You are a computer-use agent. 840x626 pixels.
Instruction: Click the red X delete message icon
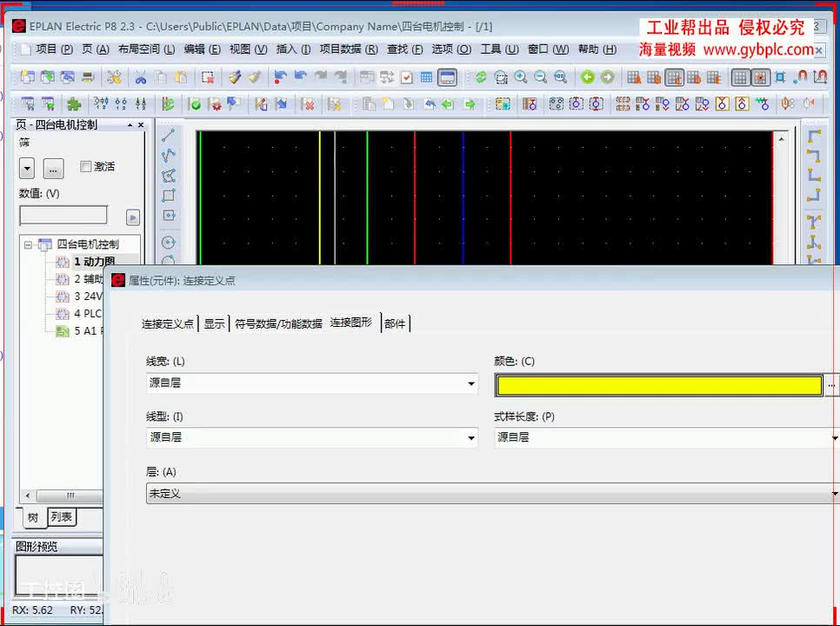pos(309,103)
